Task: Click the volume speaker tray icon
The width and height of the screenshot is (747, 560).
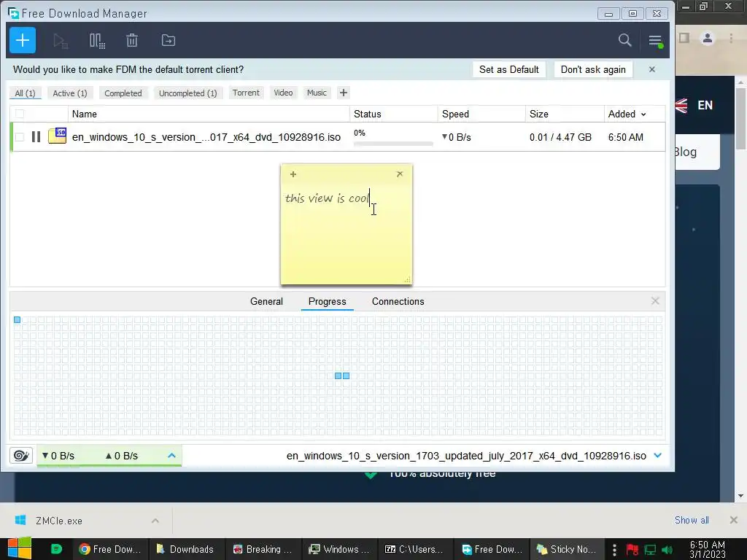Action: point(667,550)
